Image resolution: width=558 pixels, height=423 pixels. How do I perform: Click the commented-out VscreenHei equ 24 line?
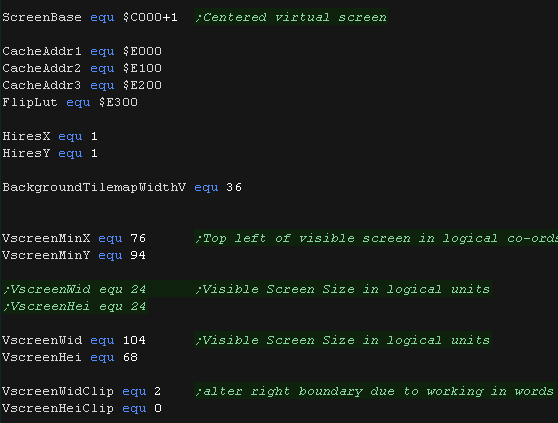click(75, 306)
